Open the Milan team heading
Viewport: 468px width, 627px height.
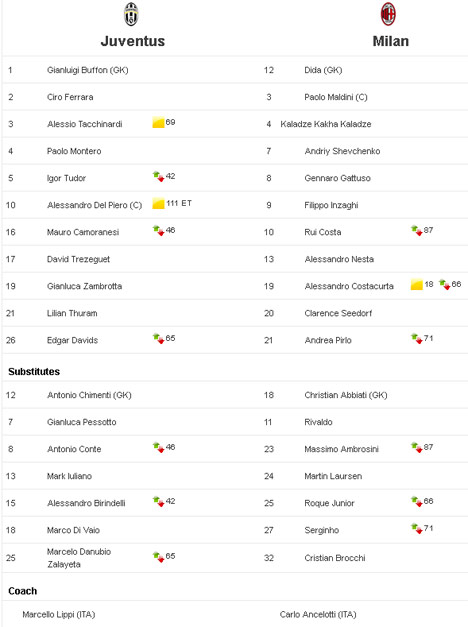[x=391, y=41]
